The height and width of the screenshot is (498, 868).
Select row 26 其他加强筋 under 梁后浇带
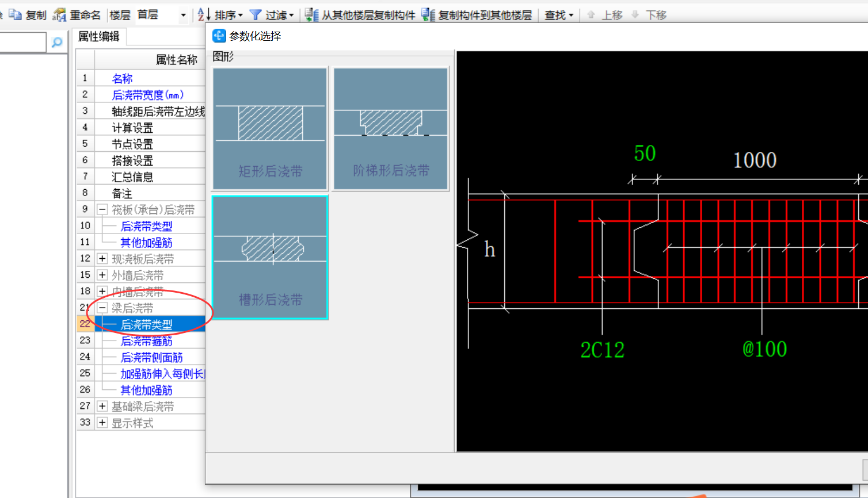(x=141, y=390)
